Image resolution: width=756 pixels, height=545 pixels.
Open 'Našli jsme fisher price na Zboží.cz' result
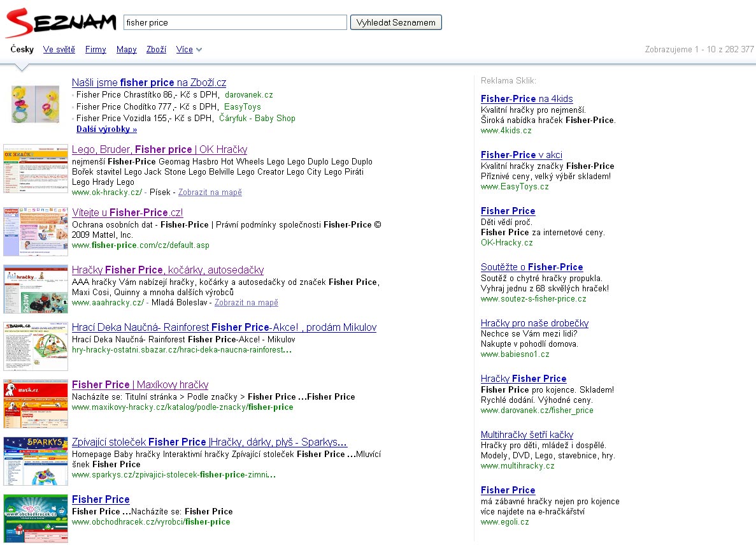pos(149,82)
